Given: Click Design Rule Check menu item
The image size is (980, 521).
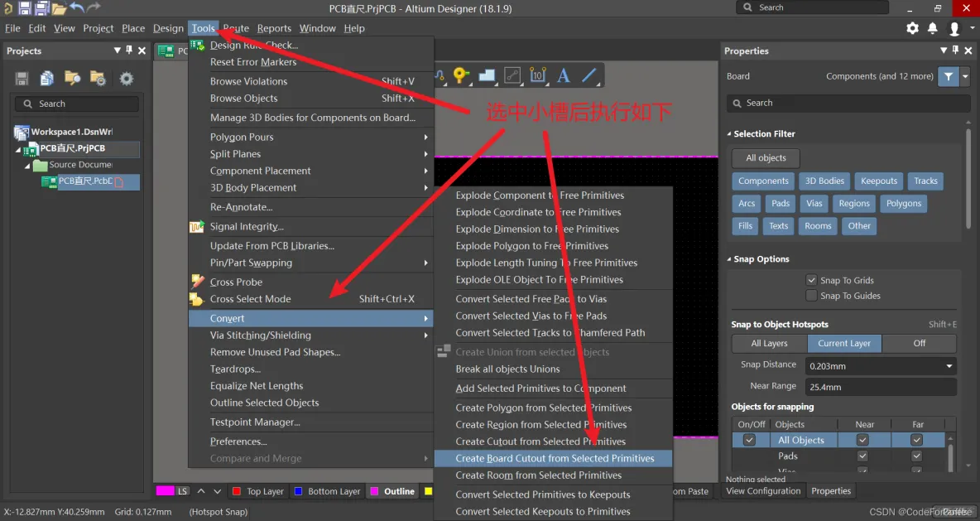Looking at the screenshot, I should [310, 45].
